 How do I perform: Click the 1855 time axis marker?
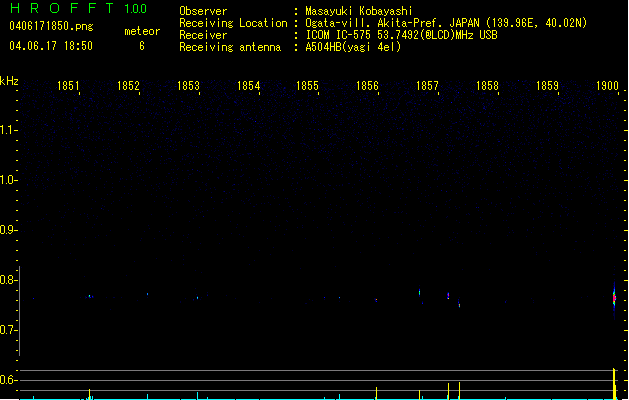tap(307, 86)
